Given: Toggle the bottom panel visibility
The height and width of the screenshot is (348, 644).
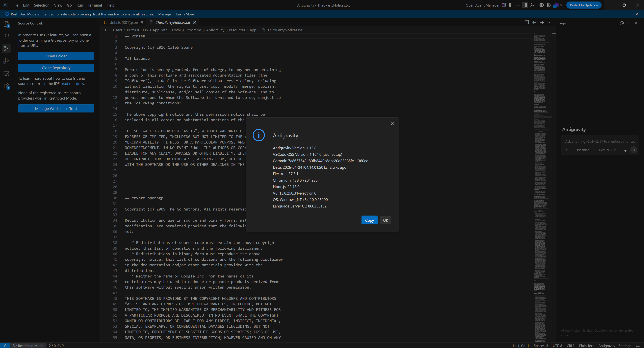Looking at the screenshot, I should (x=518, y=5).
